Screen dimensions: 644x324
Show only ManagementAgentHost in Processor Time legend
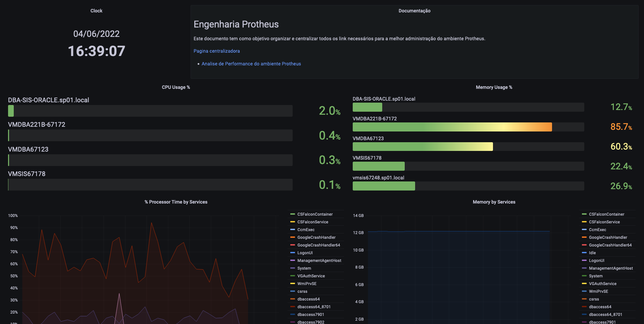tap(319, 261)
